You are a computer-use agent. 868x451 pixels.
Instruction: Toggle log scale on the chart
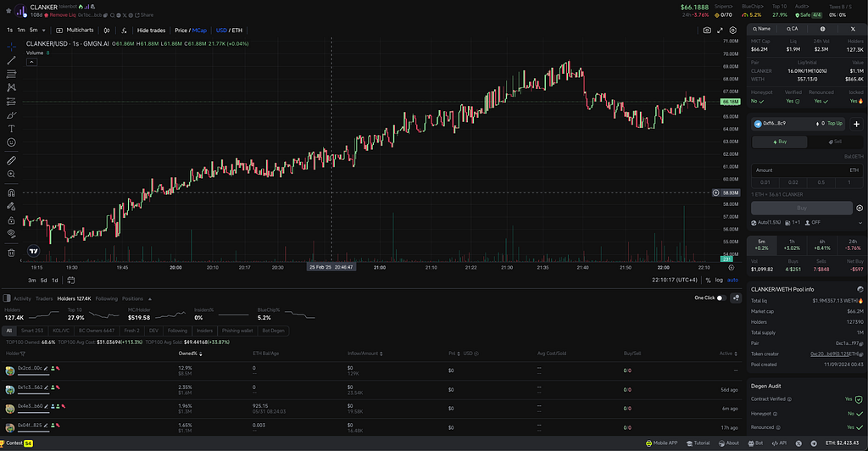pos(719,280)
